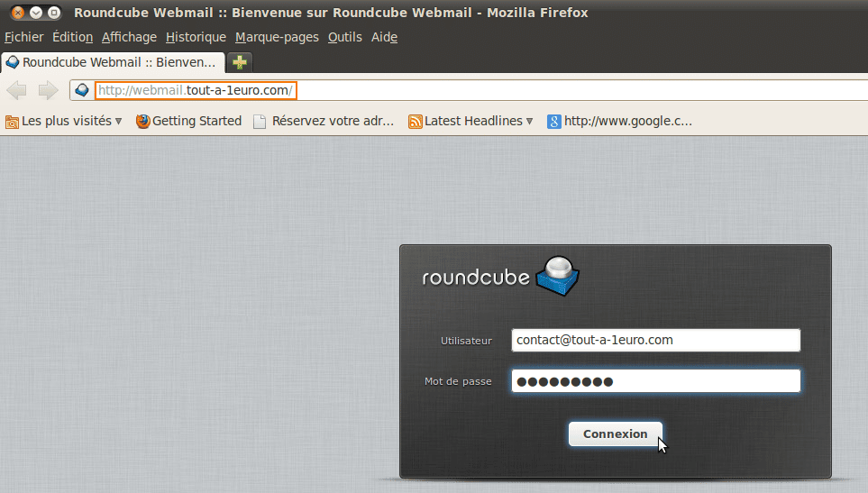Click the browser Forward arrow button
Viewport: 868px width, 493px height.
[48, 90]
